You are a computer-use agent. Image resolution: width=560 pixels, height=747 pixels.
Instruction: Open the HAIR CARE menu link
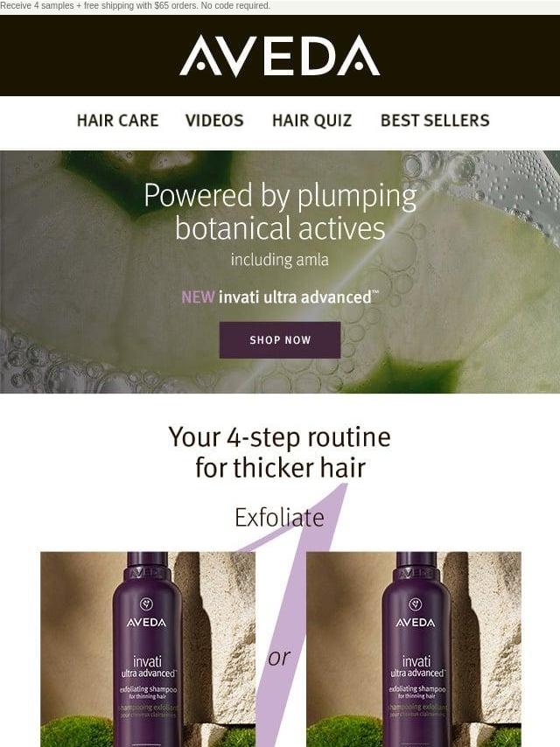coord(118,120)
